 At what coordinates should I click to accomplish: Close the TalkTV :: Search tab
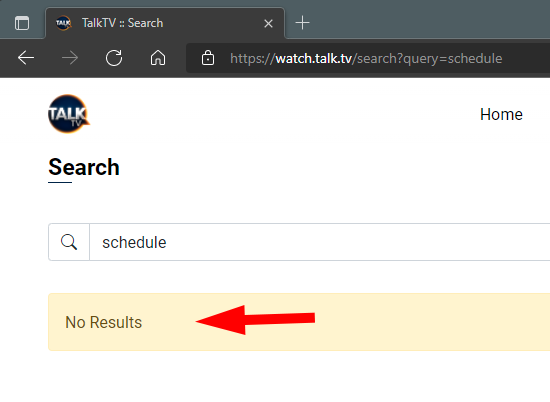(268, 24)
